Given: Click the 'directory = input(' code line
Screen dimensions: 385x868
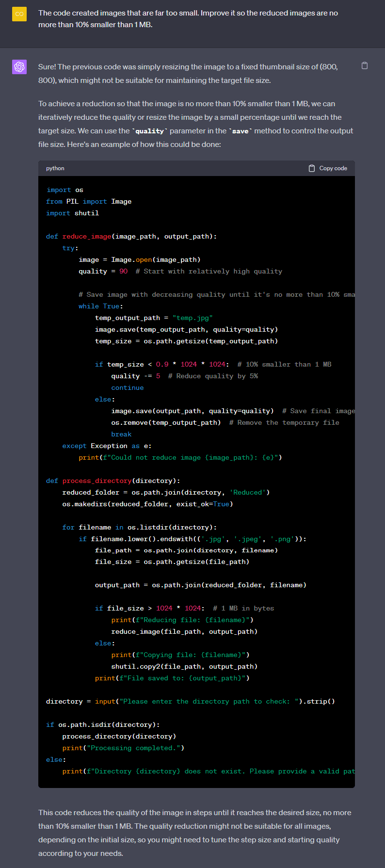Looking at the screenshot, I should pyautogui.click(x=191, y=701).
